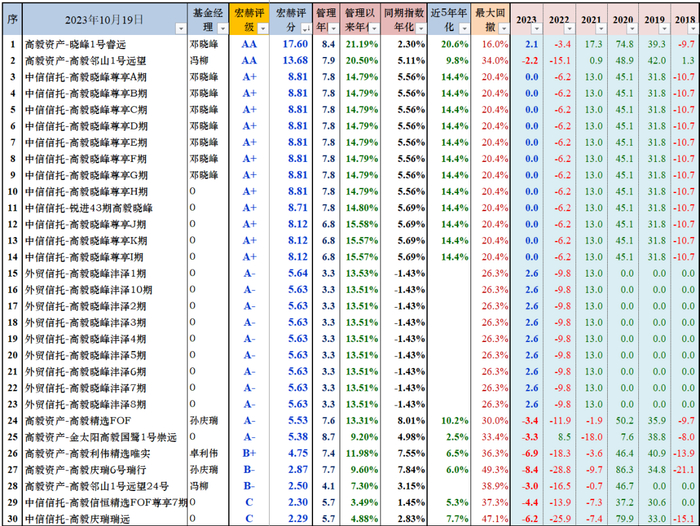Select the 74.8 value in 2020 column
Viewport: 700px width, 526px height.
[623, 45]
